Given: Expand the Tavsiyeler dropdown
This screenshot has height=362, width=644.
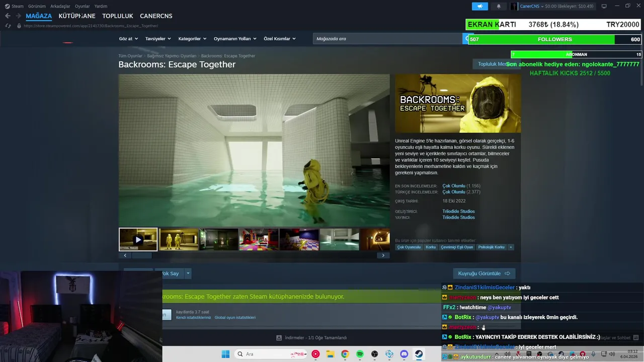Looking at the screenshot, I should (x=158, y=39).
